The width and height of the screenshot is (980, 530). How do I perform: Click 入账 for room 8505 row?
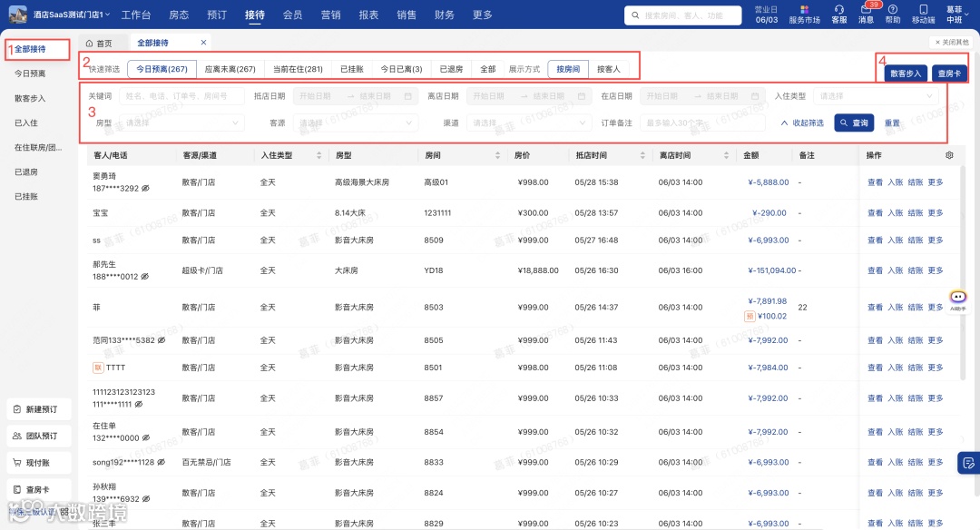click(895, 340)
